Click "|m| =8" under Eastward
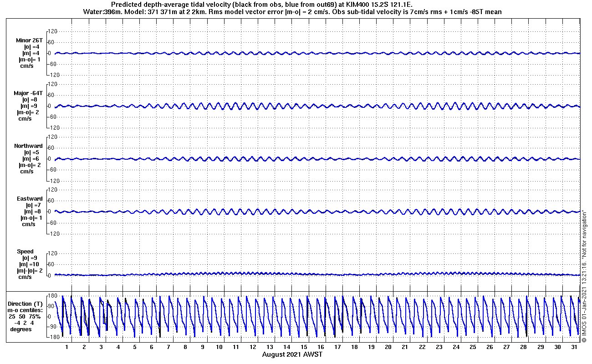Screen dimensions: 592x364 pyautogui.click(x=33, y=212)
